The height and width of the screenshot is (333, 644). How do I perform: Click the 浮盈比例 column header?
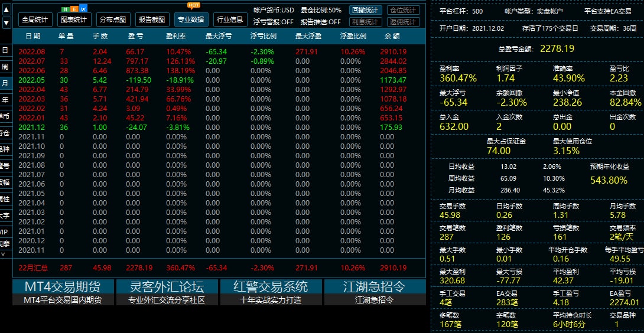tap(353, 36)
